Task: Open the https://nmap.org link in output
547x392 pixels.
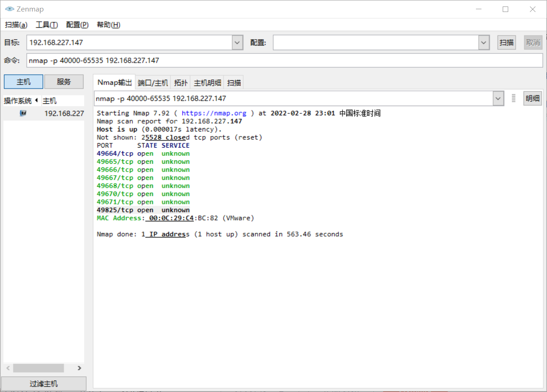Action: click(214, 113)
